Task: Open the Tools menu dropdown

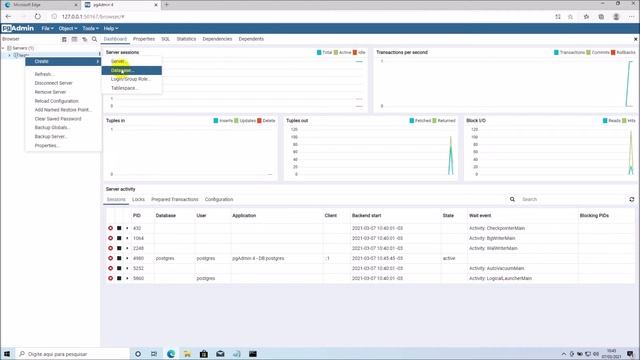Action: pyautogui.click(x=90, y=28)
